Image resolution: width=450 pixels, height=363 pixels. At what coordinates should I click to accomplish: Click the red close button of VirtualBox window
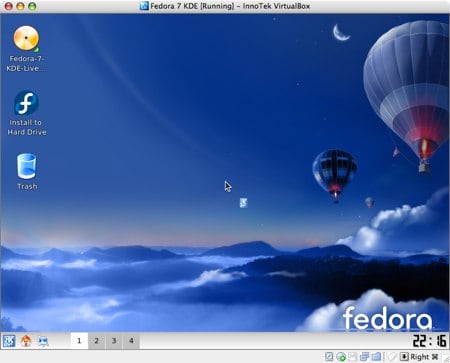click(9, 6)
